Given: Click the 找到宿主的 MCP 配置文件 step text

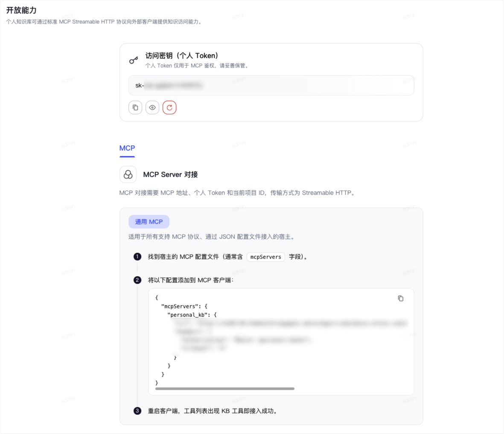Looking at the screenshot, I should [x=227, y=257].
